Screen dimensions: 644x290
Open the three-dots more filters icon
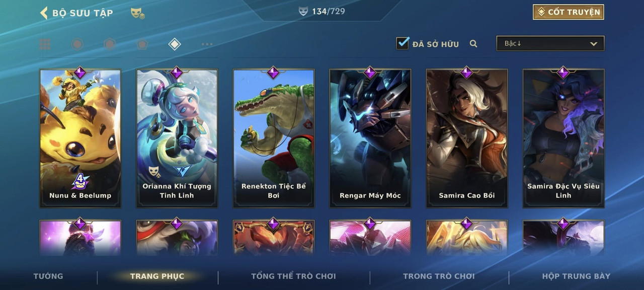tap(207, 44)
